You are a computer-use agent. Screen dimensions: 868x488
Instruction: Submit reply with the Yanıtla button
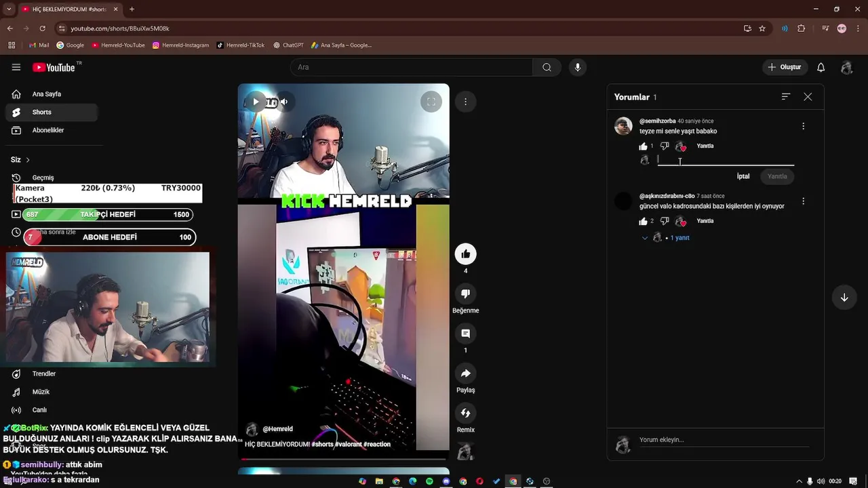(x=777, y=176)
